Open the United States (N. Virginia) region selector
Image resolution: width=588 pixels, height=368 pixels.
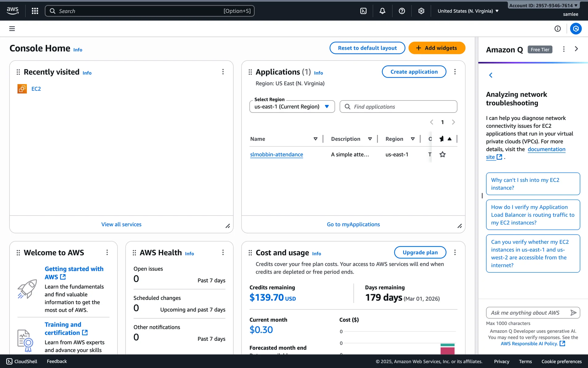coord(468,11)
